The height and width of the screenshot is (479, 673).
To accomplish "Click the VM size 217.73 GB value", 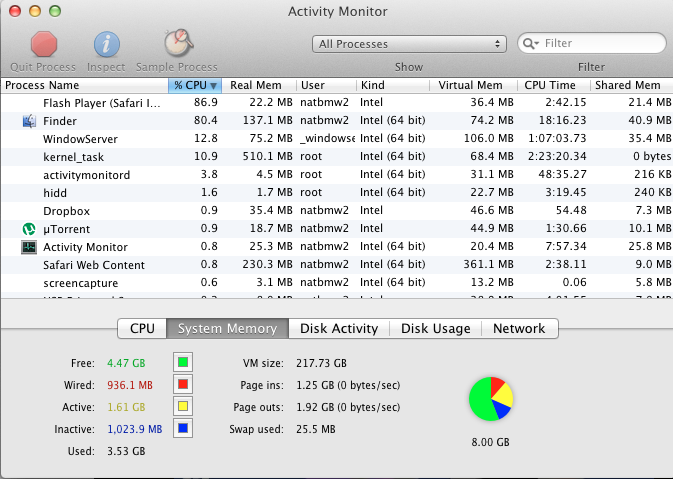I will click(x=321, y=363).
